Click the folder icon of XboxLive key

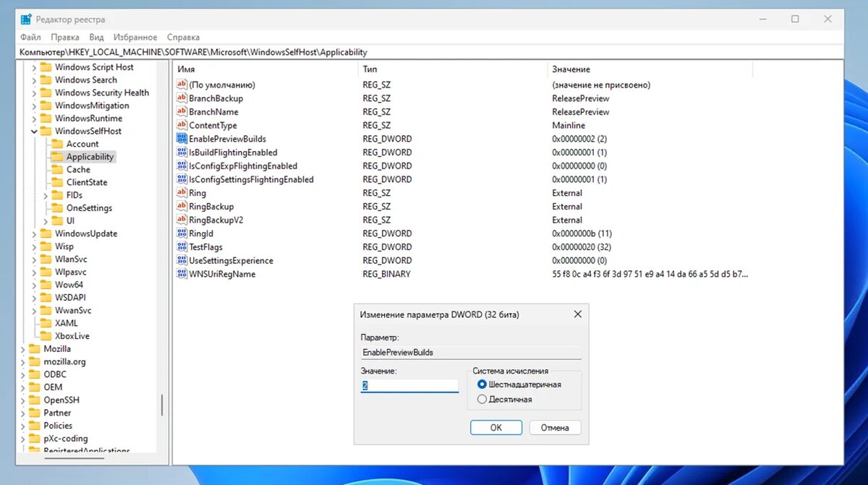[x=45, y=336]
